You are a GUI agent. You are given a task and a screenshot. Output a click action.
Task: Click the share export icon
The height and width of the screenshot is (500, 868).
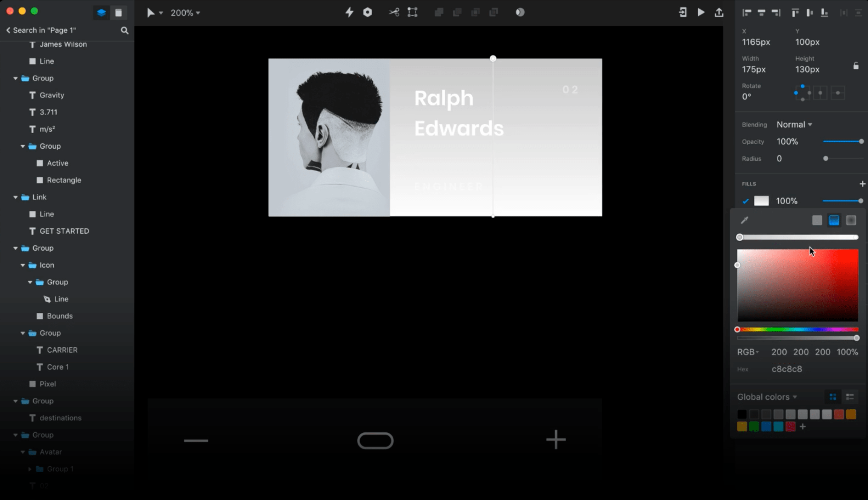719,12
